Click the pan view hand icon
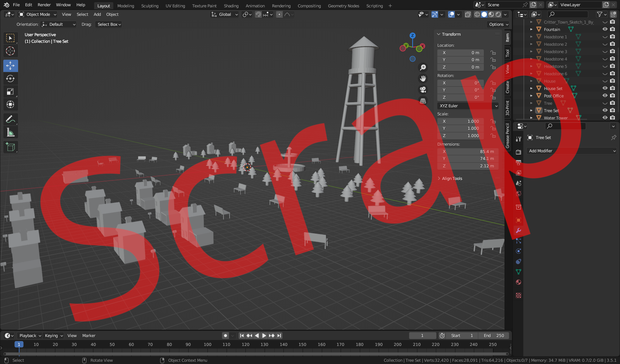620x364 pixels. tap(423, 79)
